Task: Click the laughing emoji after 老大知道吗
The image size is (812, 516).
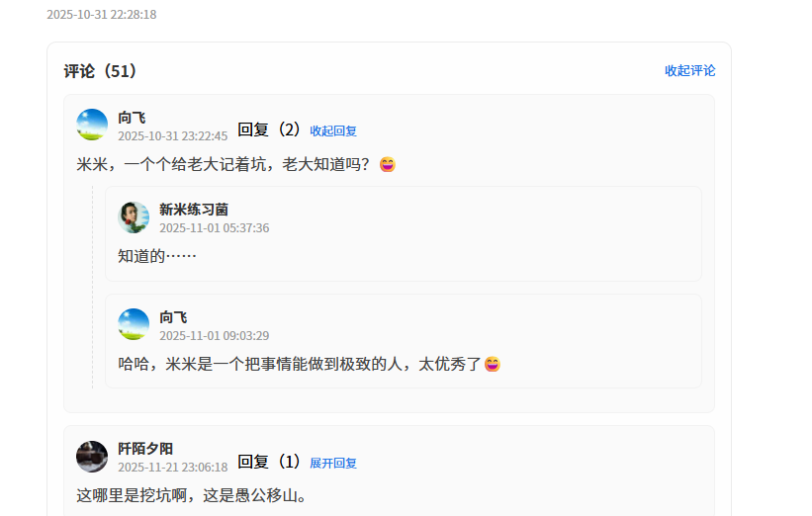Action: 388,164
